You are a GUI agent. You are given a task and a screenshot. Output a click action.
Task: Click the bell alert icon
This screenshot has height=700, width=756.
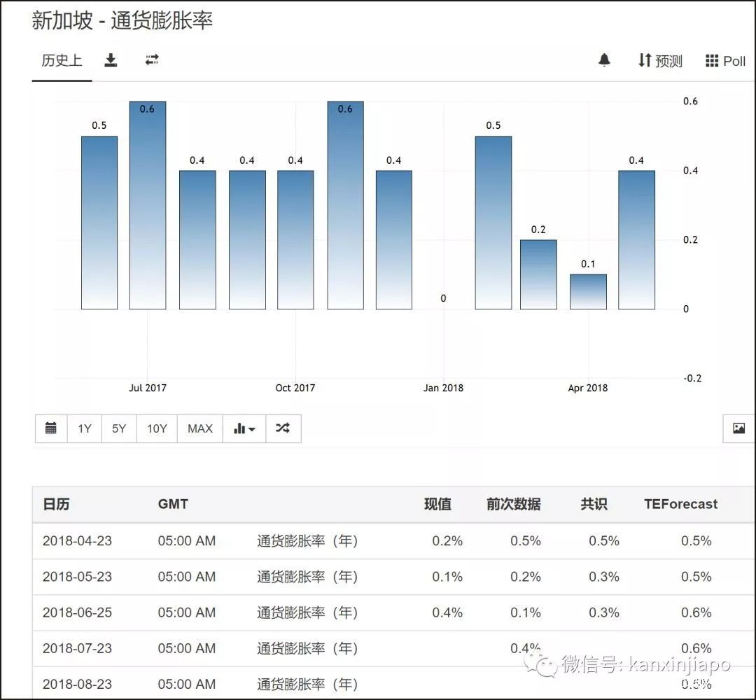coord(604,61)
